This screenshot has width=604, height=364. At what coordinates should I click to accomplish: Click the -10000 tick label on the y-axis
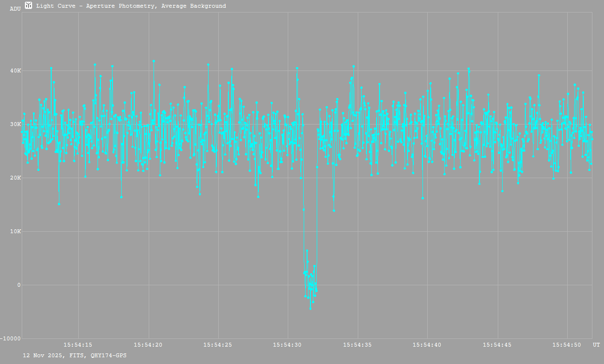point(11,338)
